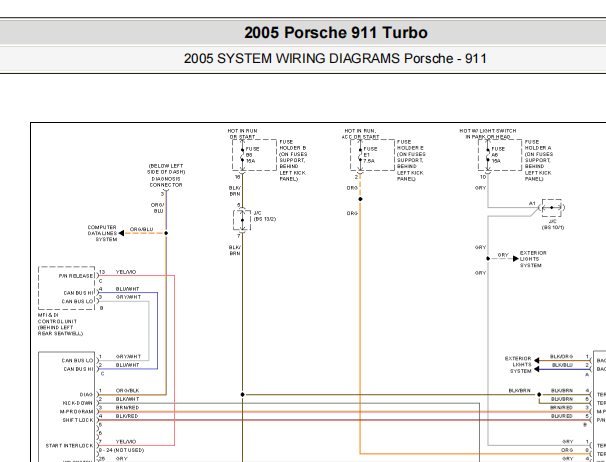Click the "2005 Porsche 911 Turbo" title
Screen dimensions: 606x462
[x=335, y=32]
